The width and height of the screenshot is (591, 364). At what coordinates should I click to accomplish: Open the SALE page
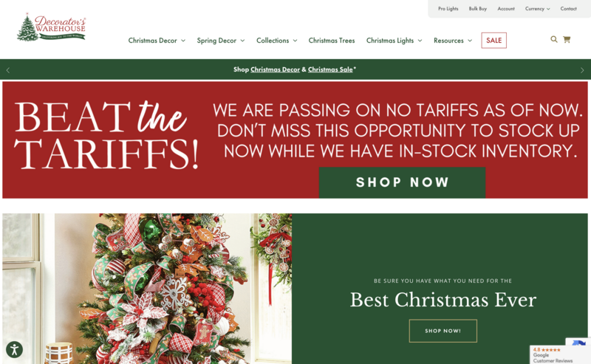coord(493,41)
